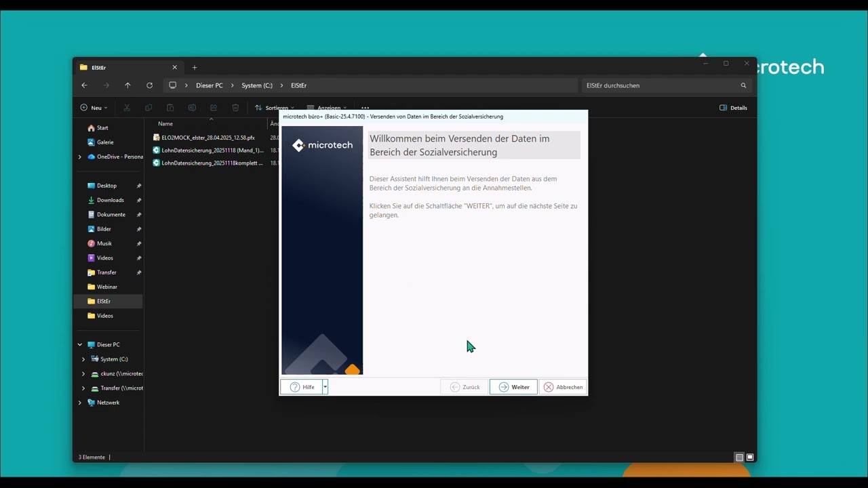Open pinned Transfer quick access folder
Viewport: 868px width, 488px height.
pyautogui.click(x=106, y=272)
